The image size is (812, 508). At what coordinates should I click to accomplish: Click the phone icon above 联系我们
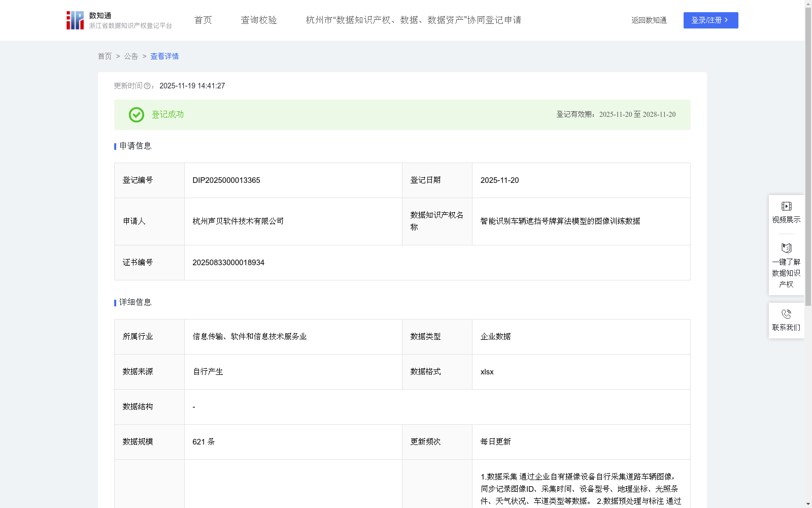[x=786, y=313]
